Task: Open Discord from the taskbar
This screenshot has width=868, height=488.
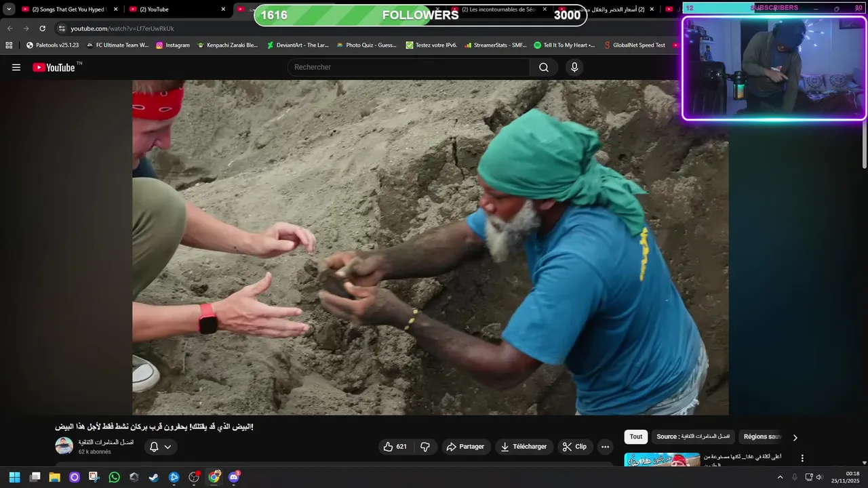Action: point(234,477)
